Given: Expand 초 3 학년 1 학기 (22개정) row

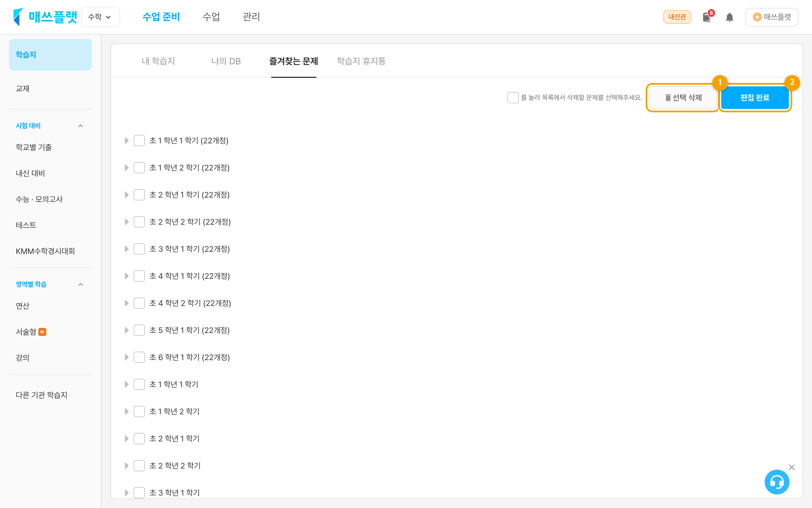Looking at the screenshot, I should tap(127, 249).
